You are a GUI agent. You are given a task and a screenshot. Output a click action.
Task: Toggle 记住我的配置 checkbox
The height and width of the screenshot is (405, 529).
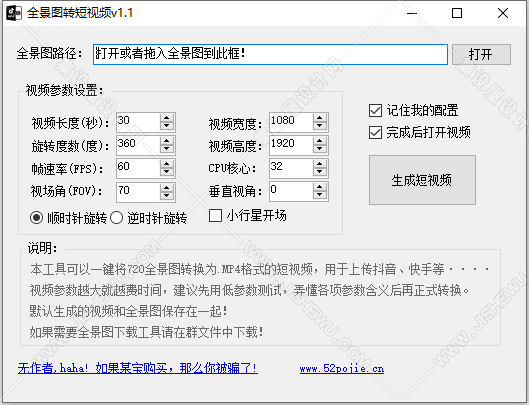pyautogui.click(x=375, y=110)
